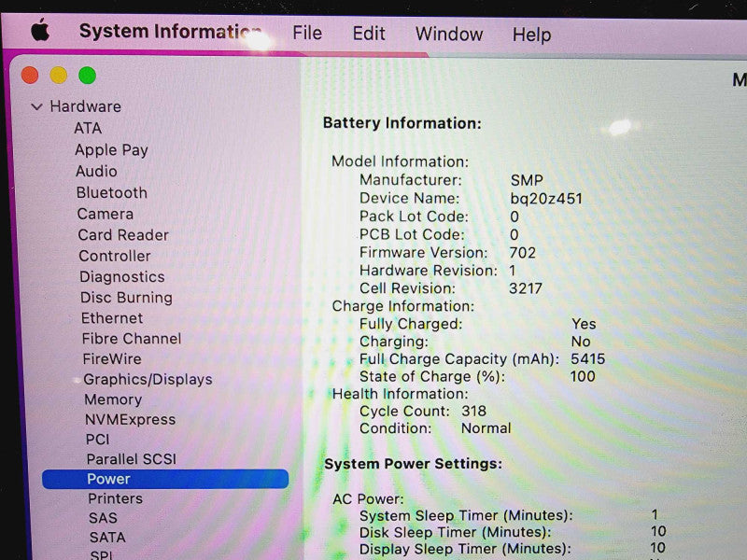Screen dimensions: 747x560
Task: Select ATA in the sidebar
Action: tap(88, 128)
